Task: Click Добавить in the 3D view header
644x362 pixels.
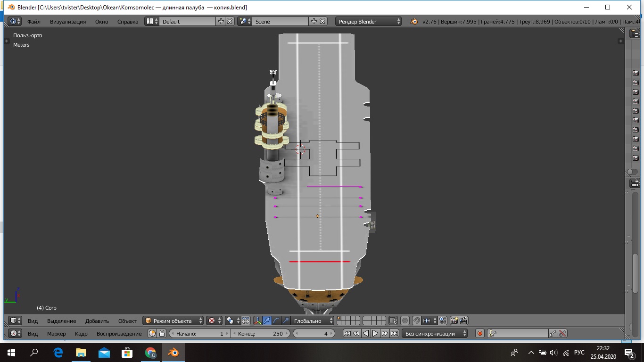Action: click(97, 321)
